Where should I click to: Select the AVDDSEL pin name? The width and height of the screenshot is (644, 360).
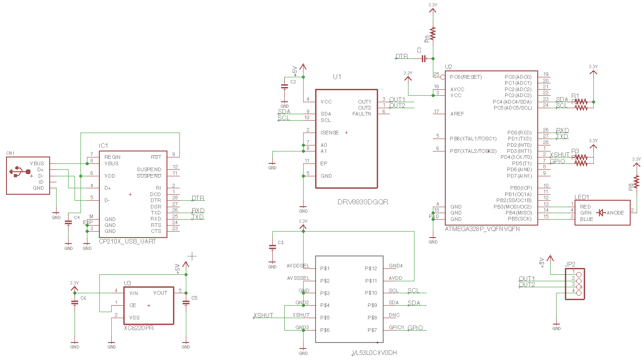298,266
